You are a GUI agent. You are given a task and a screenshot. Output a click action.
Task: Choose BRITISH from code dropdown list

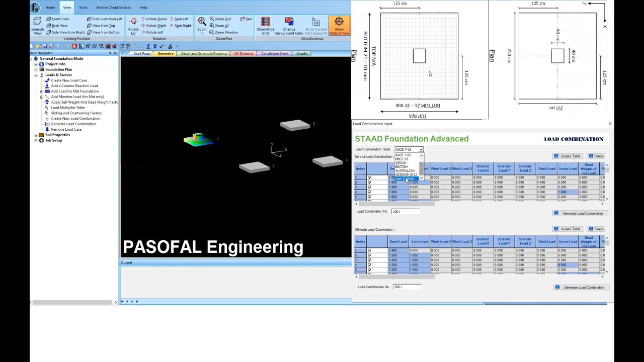[x=401, y=167]
